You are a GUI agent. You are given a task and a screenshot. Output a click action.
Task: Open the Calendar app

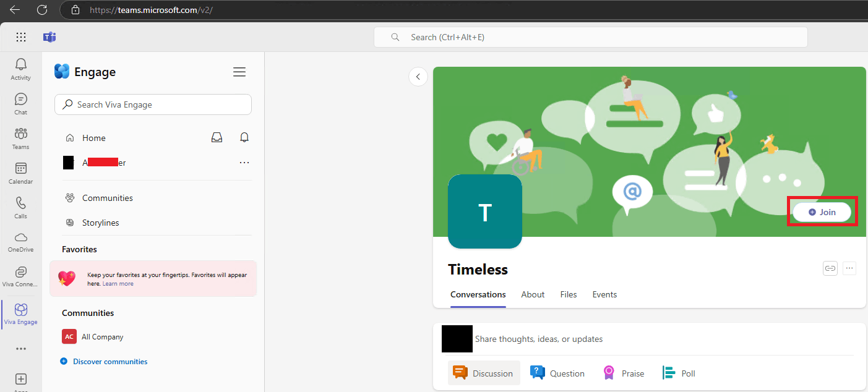(x=20, y=173)
